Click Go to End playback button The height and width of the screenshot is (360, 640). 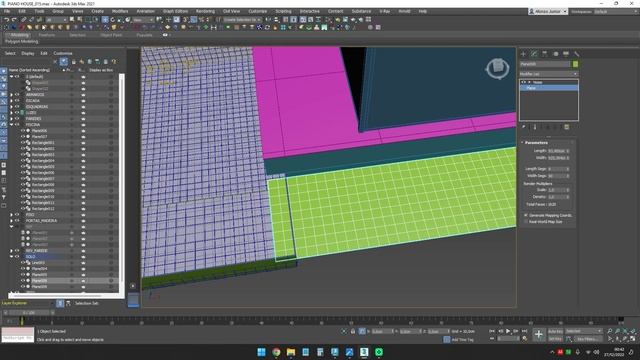tap(524, 331)
